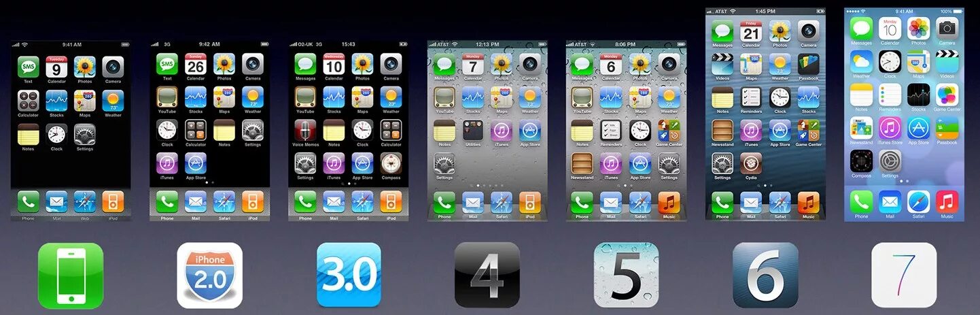Open Calendar showing Monday 7
This screenshot has width=980, height=315.
[473, 64]
